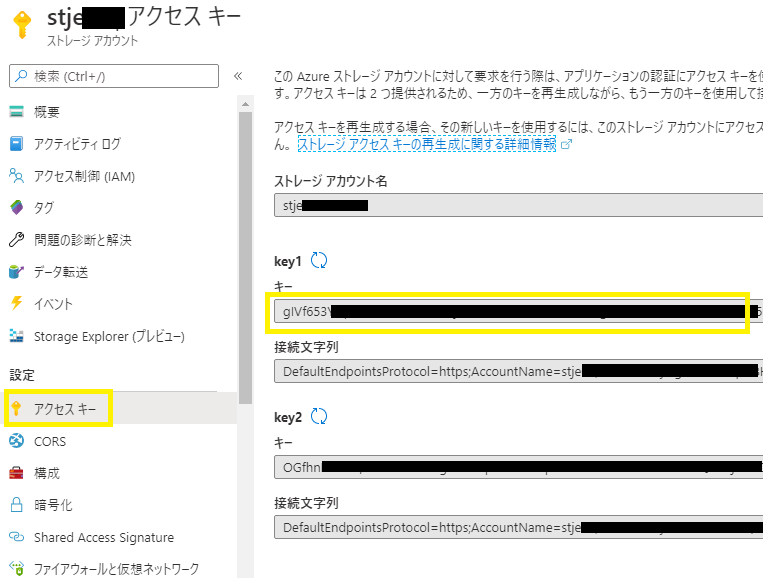The height and width of the screenshot is (578, 763).
Task: Click the アクセス キー key icon in sidebar
Action: tap(17, 409)
